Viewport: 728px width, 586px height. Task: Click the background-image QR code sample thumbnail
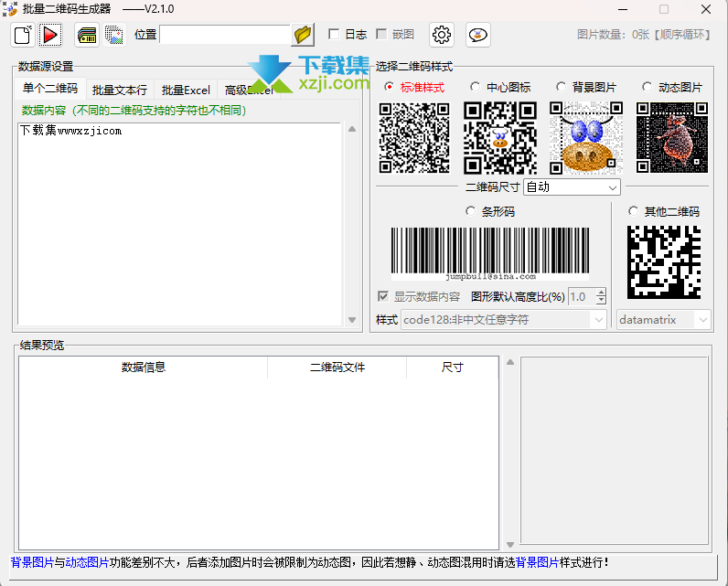pos(586,138)
